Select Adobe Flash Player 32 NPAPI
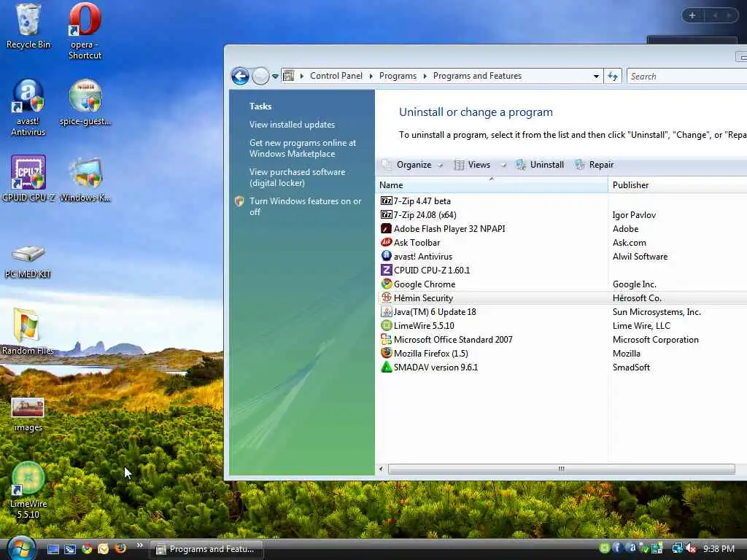 pyautogui.click(x=449, y=228)
